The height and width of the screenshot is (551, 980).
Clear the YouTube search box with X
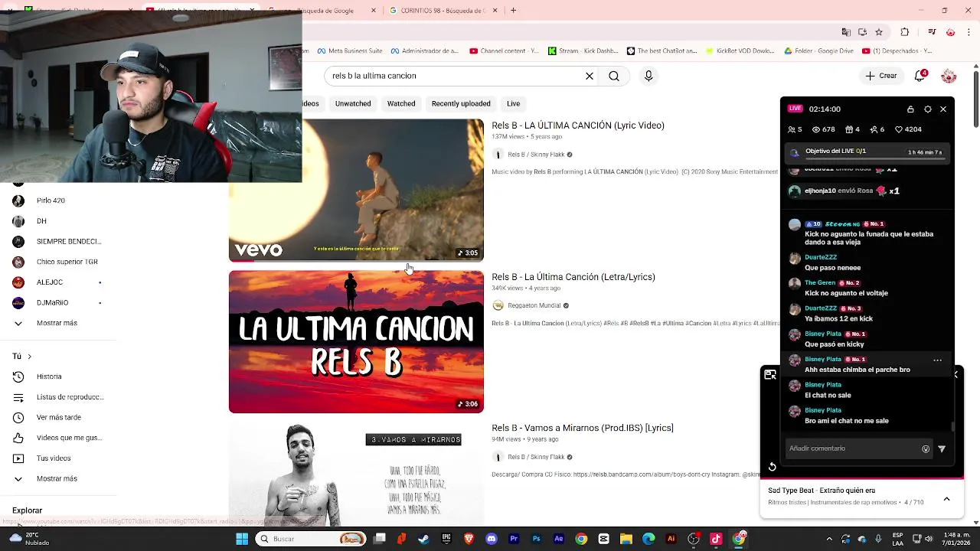(590, 76)
